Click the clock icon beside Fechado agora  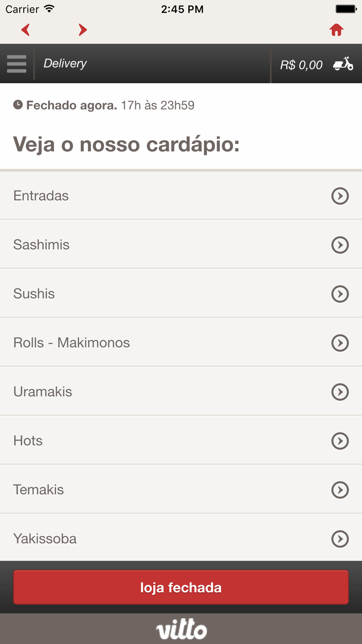(x=18, y=105)
